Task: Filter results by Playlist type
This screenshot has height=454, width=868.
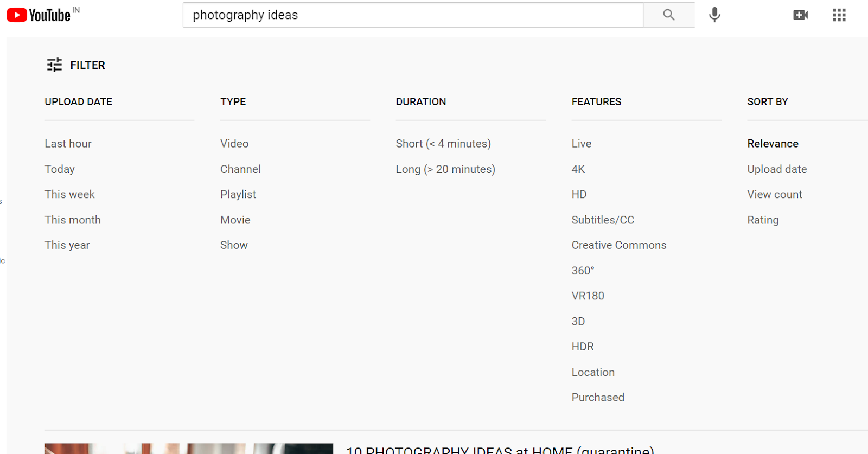Action: 238,194
